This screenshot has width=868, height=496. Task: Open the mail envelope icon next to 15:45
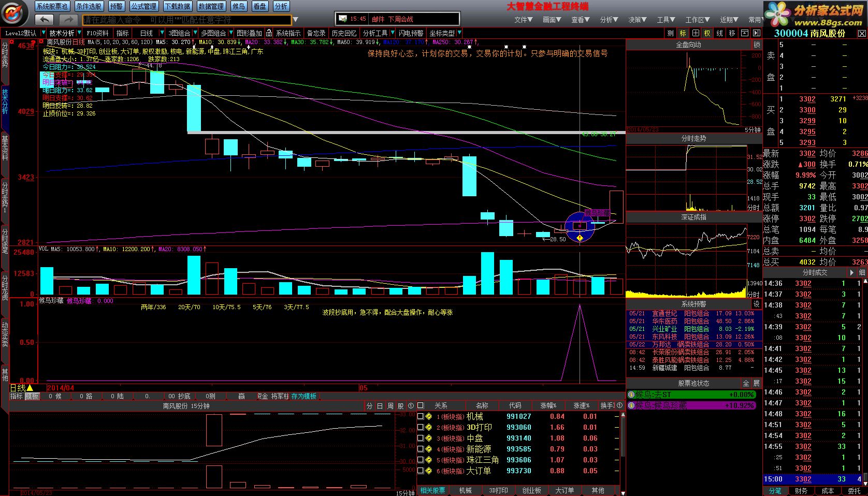click(x=342, y=19)
